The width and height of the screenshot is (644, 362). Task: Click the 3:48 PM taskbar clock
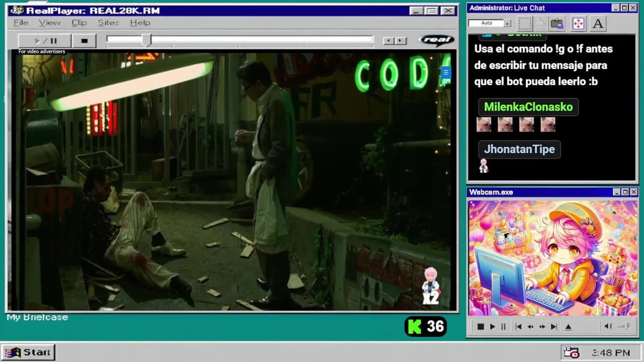click(611, 353)
